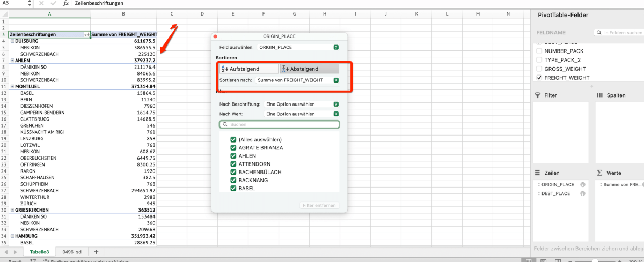The height and width of the screenshot is (262, 644).
Task: Click the DÄNIKEN SO cell in row 8
Action: tap(49, 67)
